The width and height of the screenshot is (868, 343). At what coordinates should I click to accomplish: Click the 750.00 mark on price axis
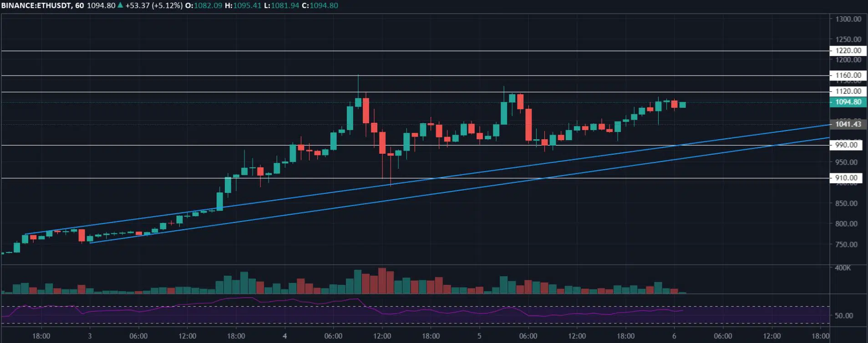[846, 244]
